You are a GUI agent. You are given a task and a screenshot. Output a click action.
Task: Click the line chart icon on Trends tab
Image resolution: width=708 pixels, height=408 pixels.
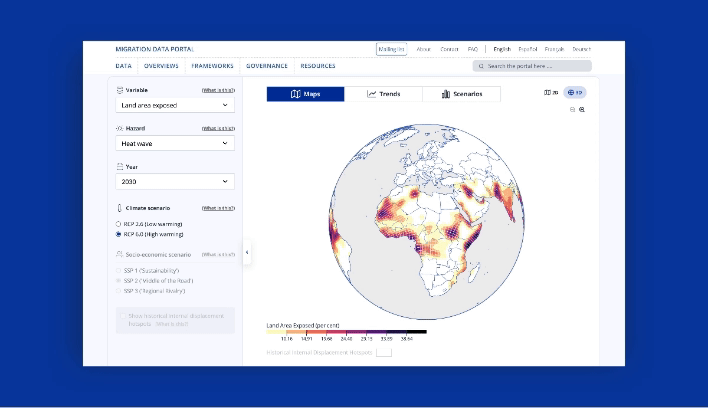(x=372, y=94)
